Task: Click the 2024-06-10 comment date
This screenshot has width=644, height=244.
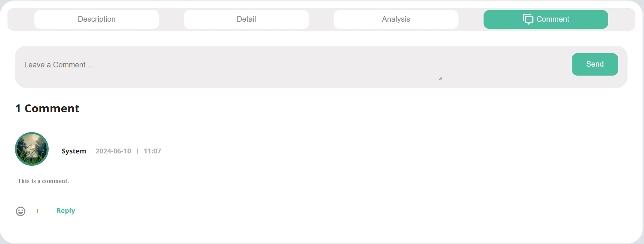Action: tap(113, 151)
